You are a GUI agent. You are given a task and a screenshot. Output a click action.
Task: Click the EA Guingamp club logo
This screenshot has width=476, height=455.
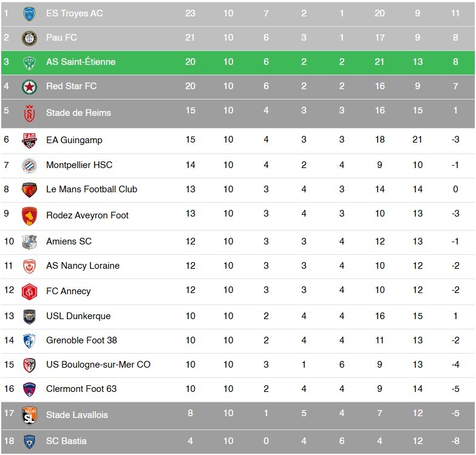pos(29,140)
